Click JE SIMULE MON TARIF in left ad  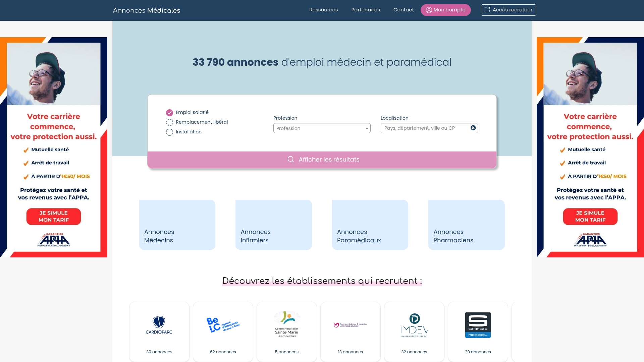tap(54, 217)
